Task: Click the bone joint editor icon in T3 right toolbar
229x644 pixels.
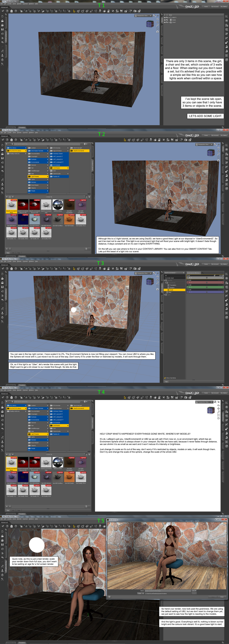Action: [226, 300]
